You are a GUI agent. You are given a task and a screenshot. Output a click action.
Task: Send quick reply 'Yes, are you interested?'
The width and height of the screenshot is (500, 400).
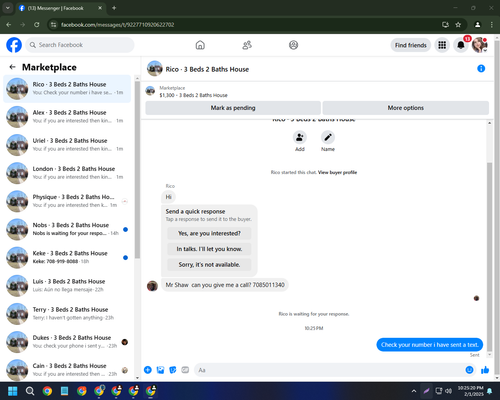pyautogui.click(x=209, y=233)
